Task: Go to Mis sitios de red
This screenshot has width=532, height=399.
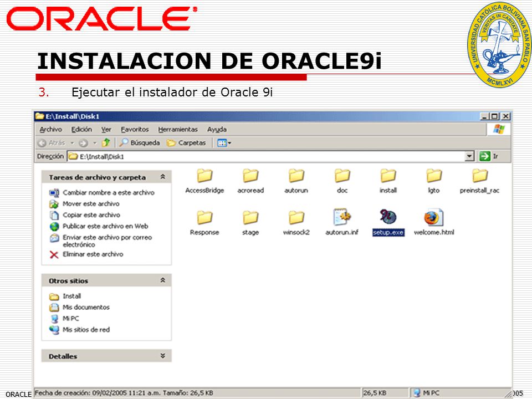Action: [86, 329]
